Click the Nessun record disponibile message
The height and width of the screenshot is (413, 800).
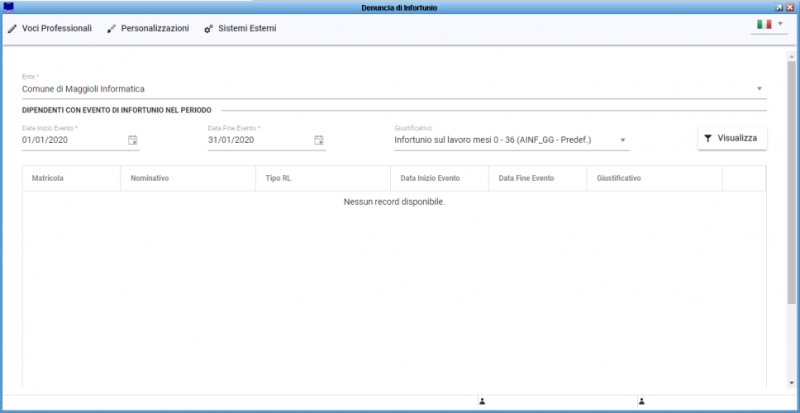pyautogui.click(x=394, y=202)
